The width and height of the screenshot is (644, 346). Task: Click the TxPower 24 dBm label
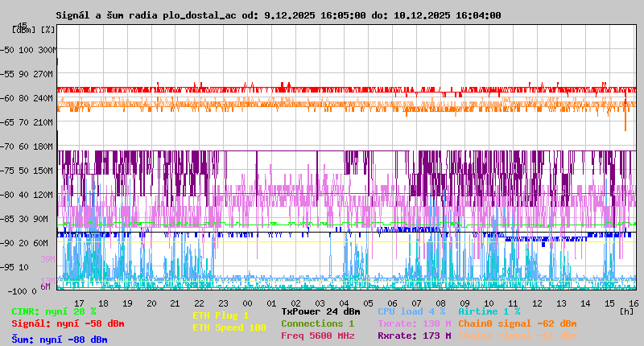click(x=320, y=311)
